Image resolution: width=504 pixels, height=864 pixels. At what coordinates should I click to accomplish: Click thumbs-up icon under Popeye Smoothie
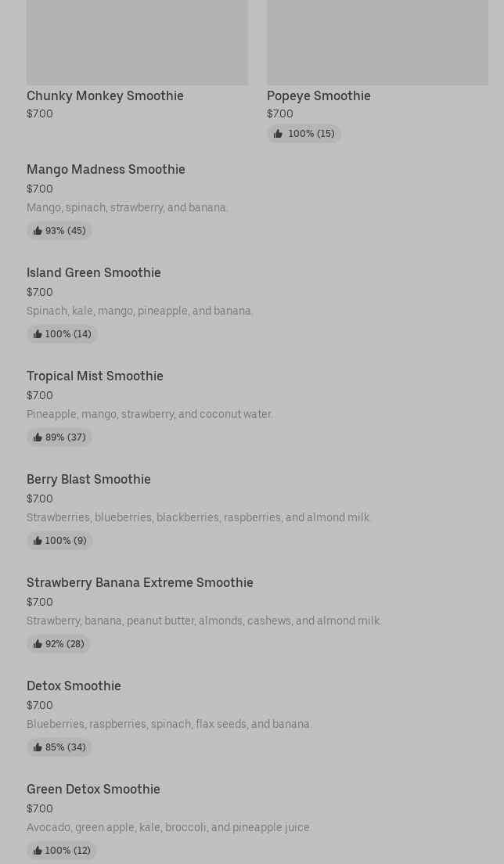click(x=278, y=134)
